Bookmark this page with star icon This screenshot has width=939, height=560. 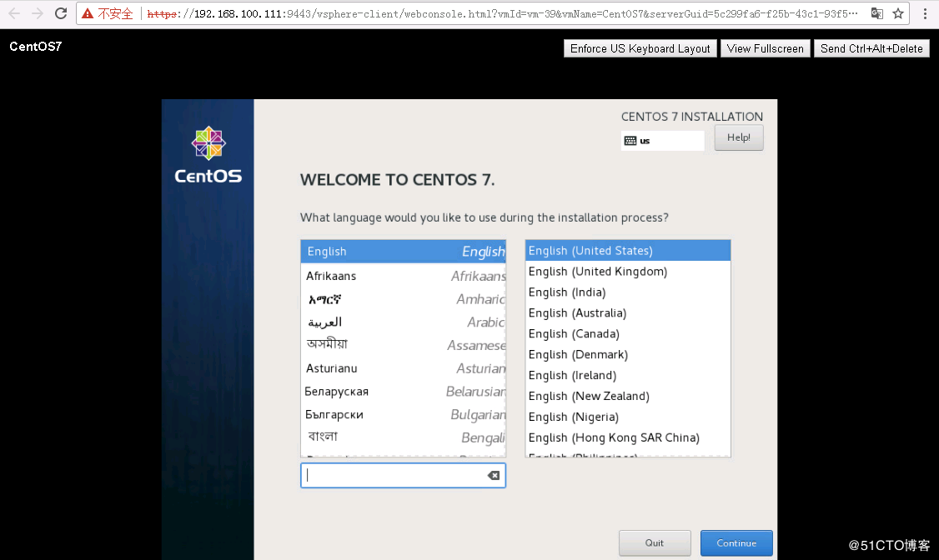coord(898,13)
